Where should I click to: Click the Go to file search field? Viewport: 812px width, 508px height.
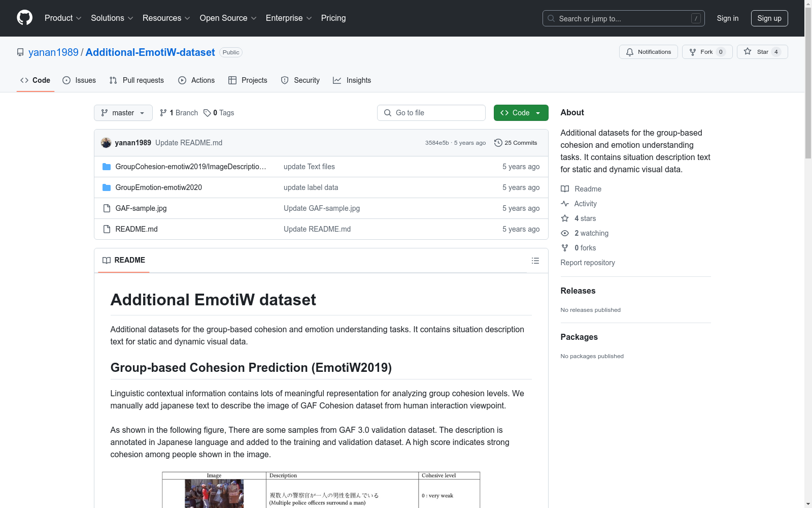pos(431,113)
